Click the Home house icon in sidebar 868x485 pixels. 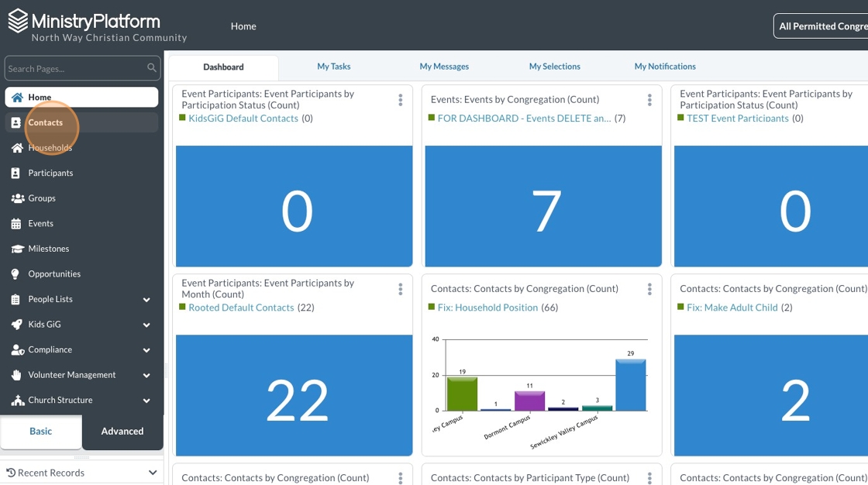[x=17, y=98]
